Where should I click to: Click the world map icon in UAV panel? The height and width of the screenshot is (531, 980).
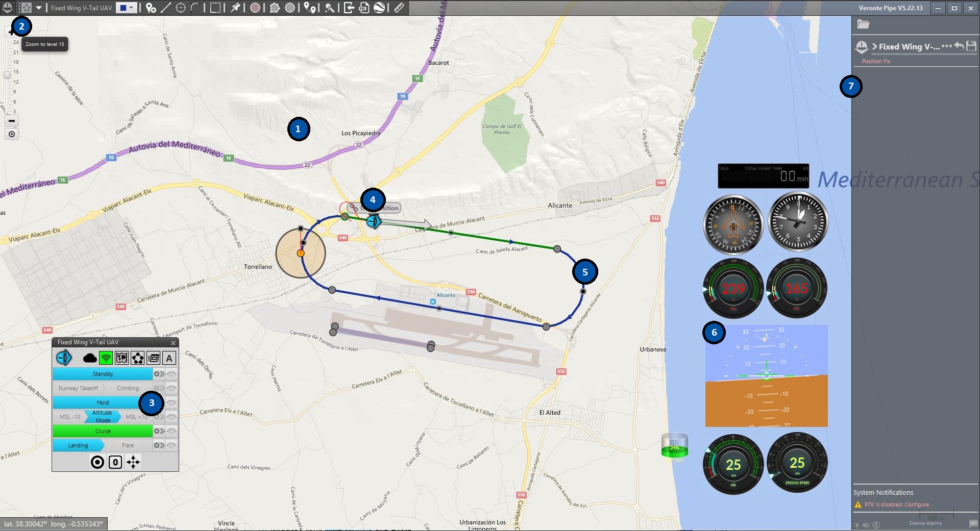[121, 358]
